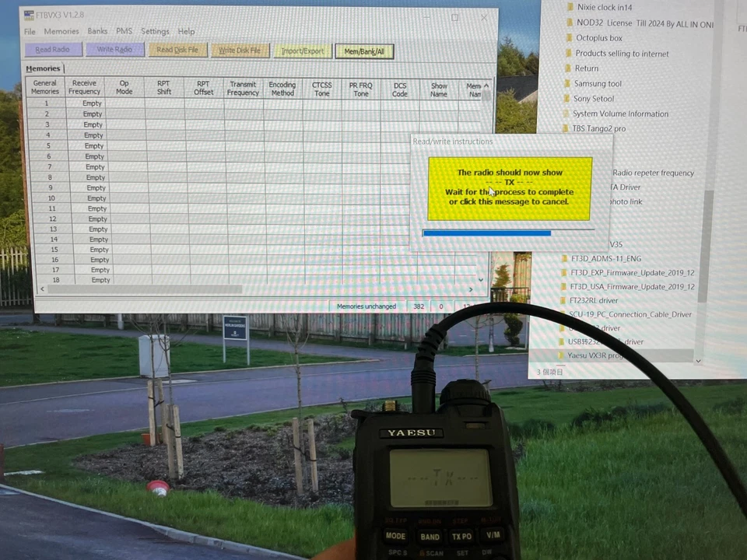Open the Import/Export function
This screenshot has height=560, width=747.
click(302, 51)
